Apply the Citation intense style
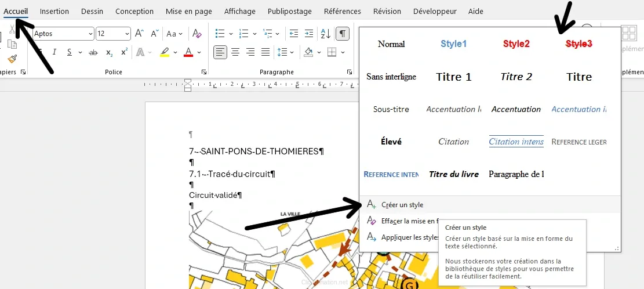This screenshot has height=289, width=644. [x=516, y=142]
